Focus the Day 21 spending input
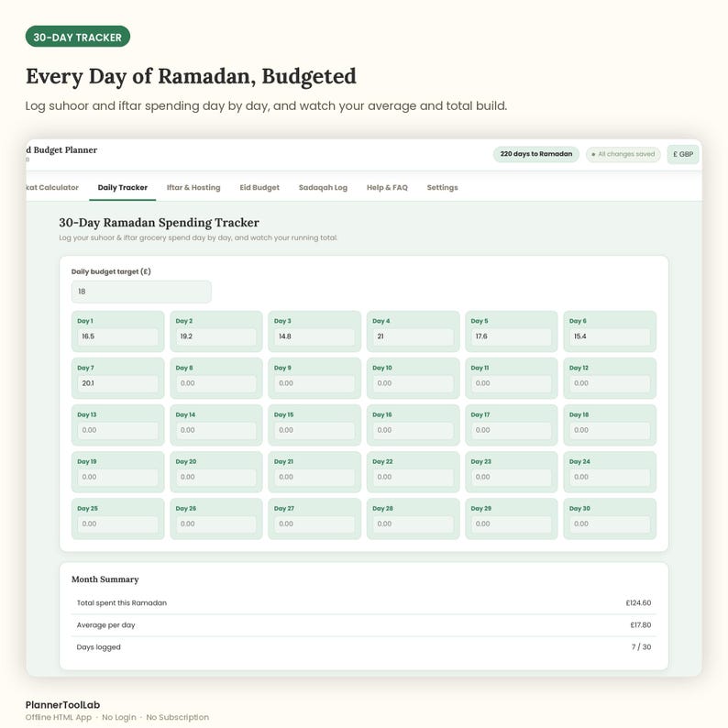 point(314,478)
